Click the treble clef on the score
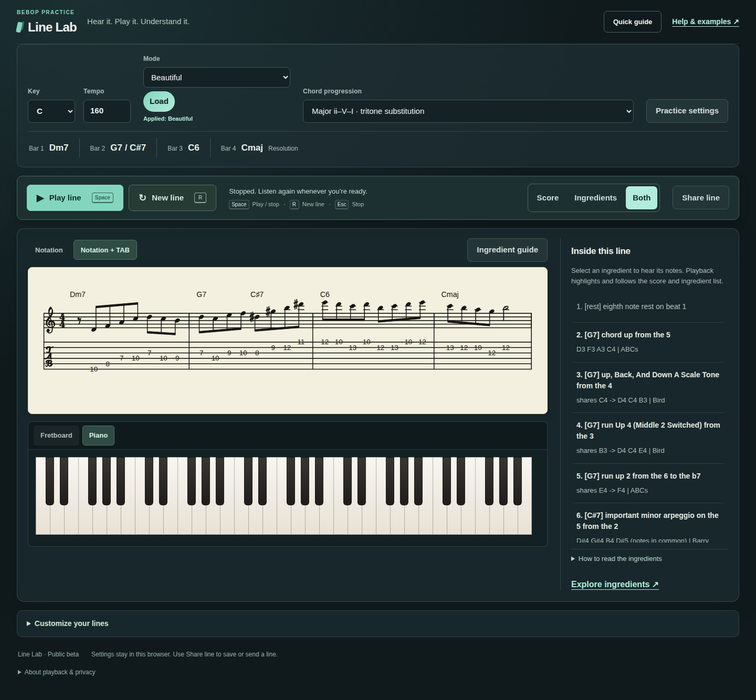Viewport: 756px width, 700px height. point(50,320)
